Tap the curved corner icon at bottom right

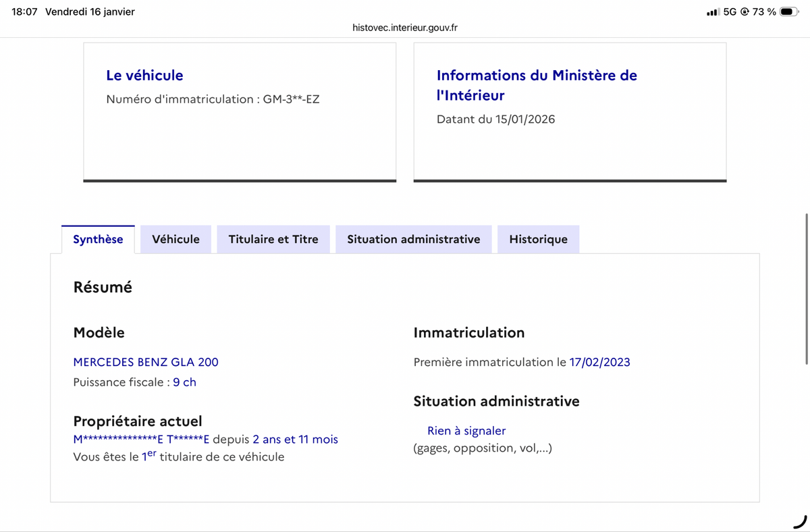coord(800,521)
